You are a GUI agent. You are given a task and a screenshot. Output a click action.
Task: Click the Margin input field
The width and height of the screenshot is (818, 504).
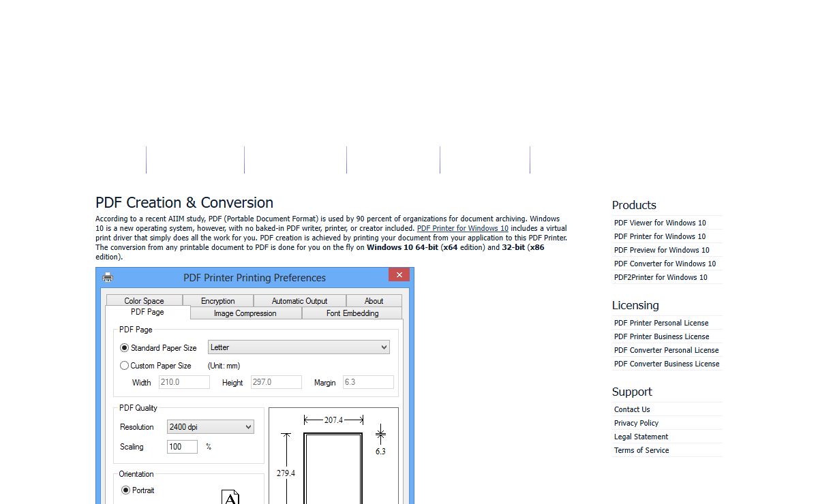point(368,382)
